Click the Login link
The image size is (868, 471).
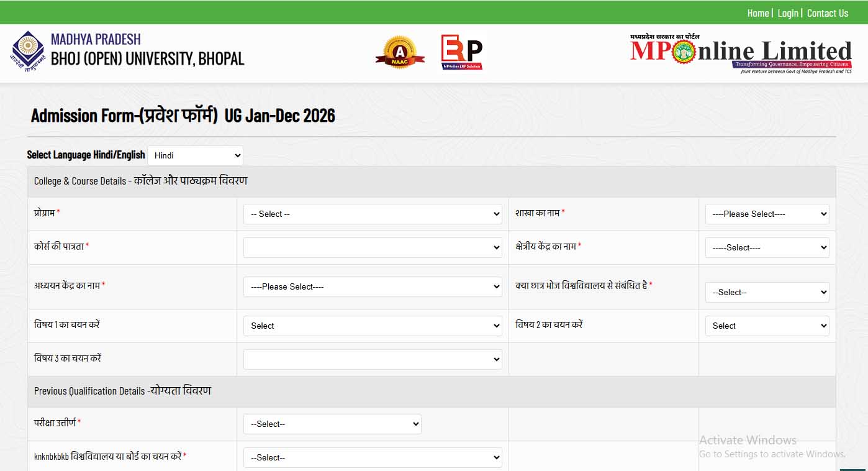[x=787, y=12]
